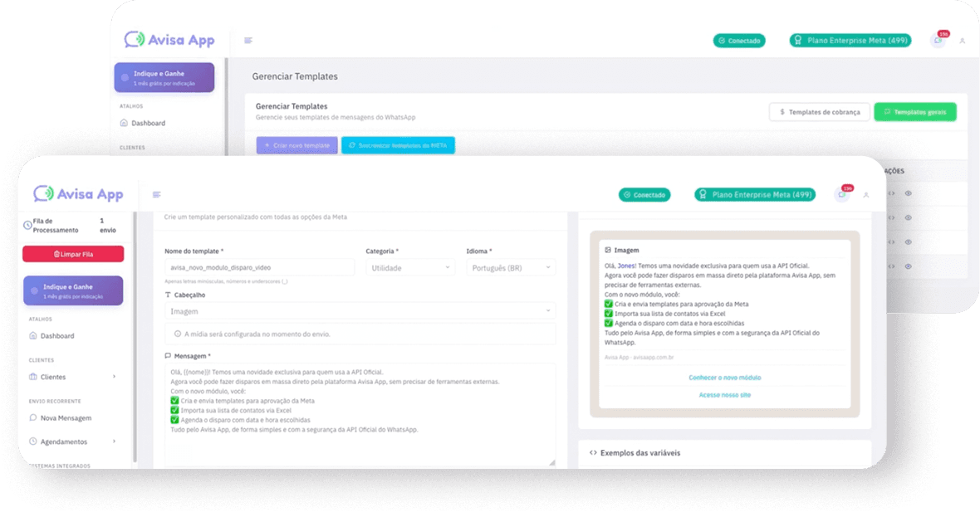Click the 'Crie um template personalizado' description text
Viewport: 980px width, 512px height.
click(256, 217)
